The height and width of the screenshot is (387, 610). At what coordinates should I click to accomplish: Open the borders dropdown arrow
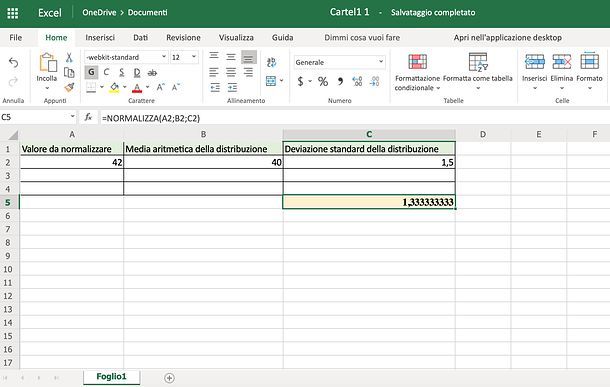click(x=102, y=87)
